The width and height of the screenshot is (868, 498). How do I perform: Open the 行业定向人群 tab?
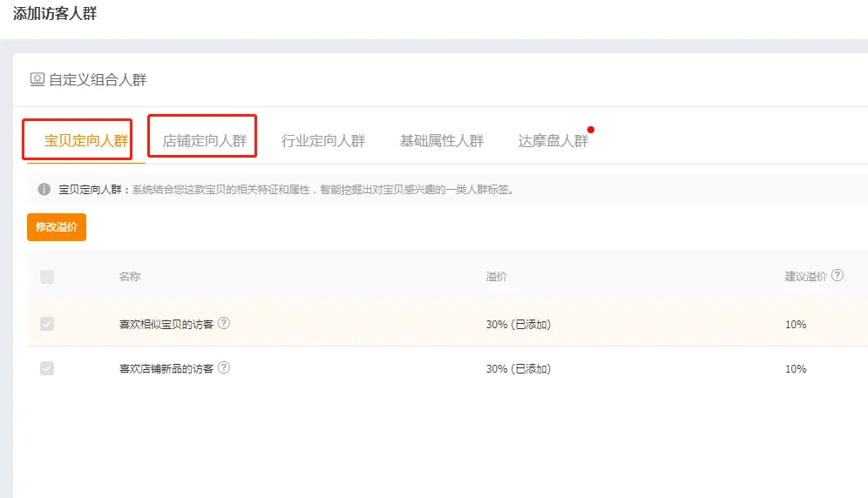pyautogui.click(x=323, y=141)
